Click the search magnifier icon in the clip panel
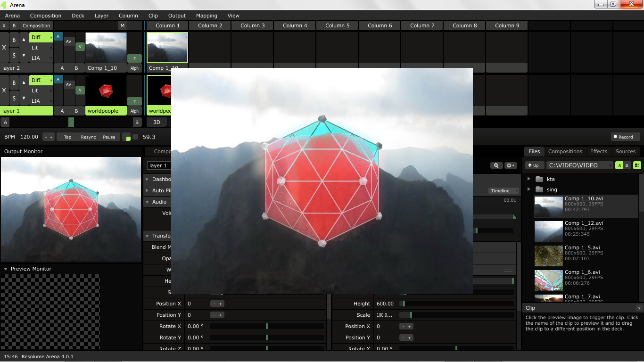Screen dimensions: 644x362 point(496,165)
